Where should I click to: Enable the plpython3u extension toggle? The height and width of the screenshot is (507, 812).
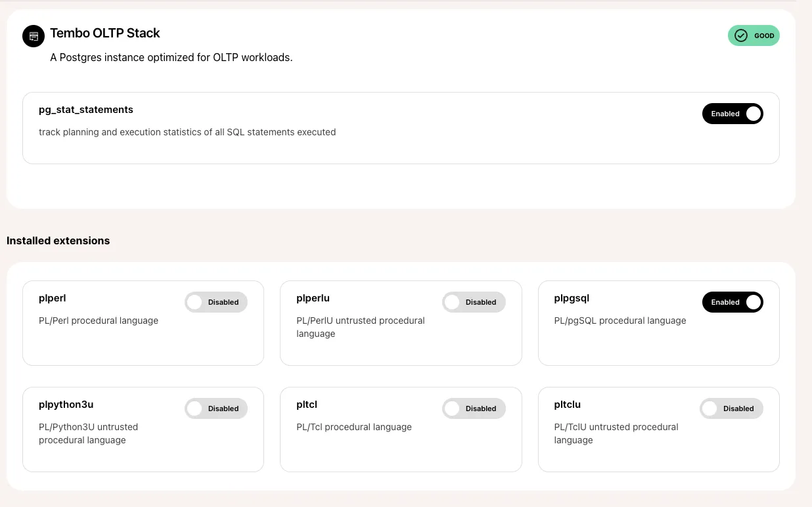[x=216, y=408]
